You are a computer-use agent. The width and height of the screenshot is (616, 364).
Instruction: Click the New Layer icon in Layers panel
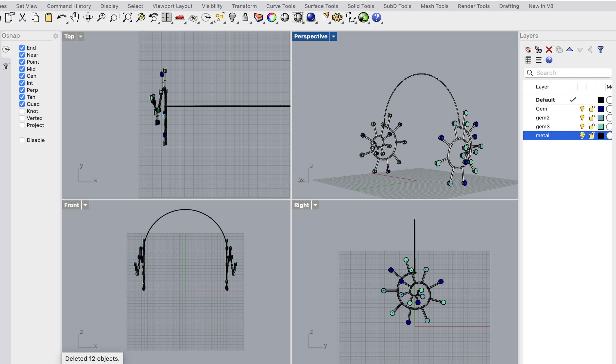click(528, 50)
